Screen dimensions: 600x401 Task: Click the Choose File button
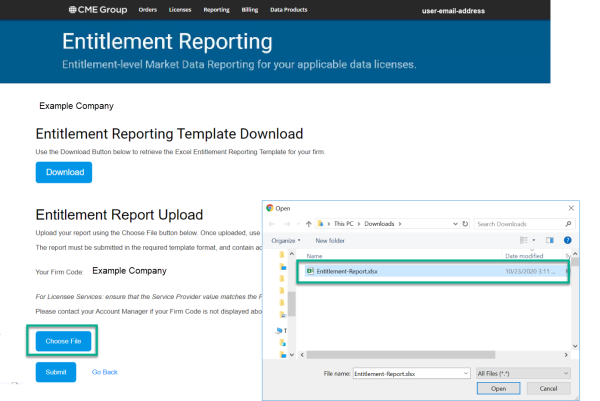click(x=64, y=342)
